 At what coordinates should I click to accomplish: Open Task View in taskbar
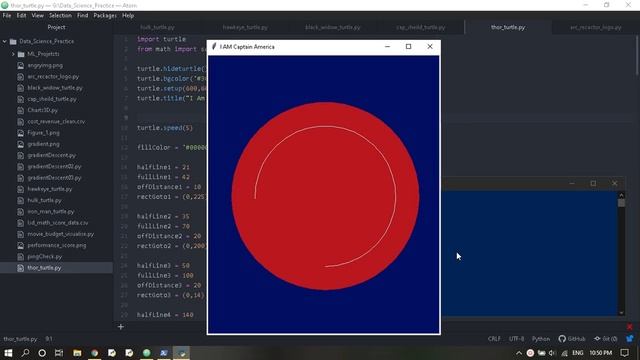coord(59,353)
